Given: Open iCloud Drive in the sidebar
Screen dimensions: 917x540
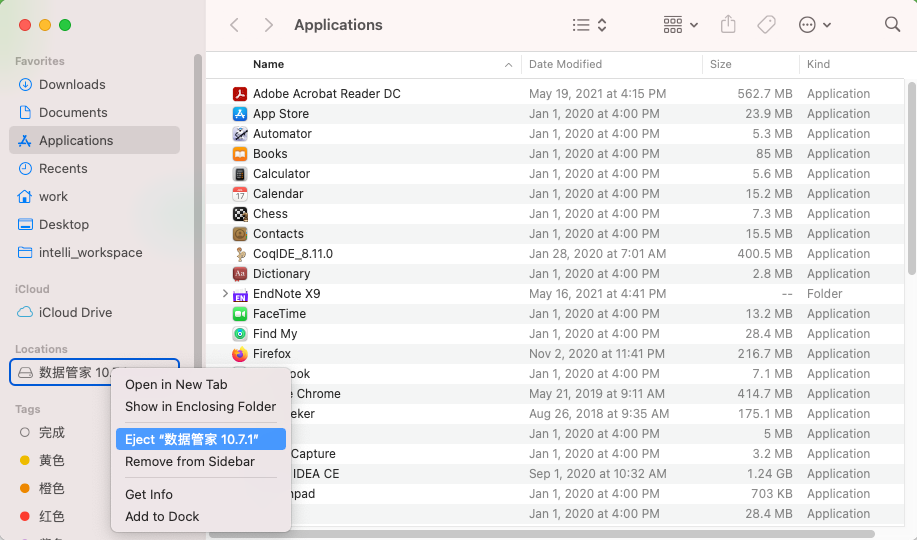Looking at the screenshot, I should (x=94, y=312).
